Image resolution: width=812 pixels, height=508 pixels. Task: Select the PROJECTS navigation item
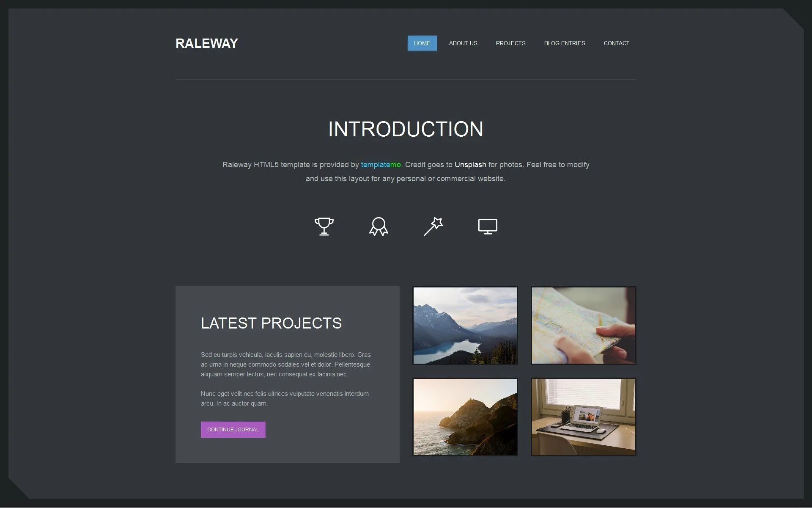(510, 43)
